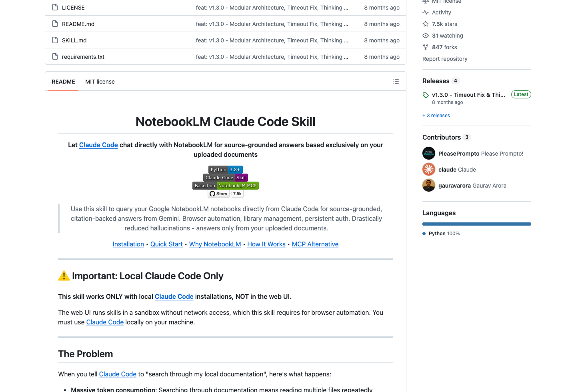Open the SKILL.md file
576x392 pixels.
pos(74,40)
